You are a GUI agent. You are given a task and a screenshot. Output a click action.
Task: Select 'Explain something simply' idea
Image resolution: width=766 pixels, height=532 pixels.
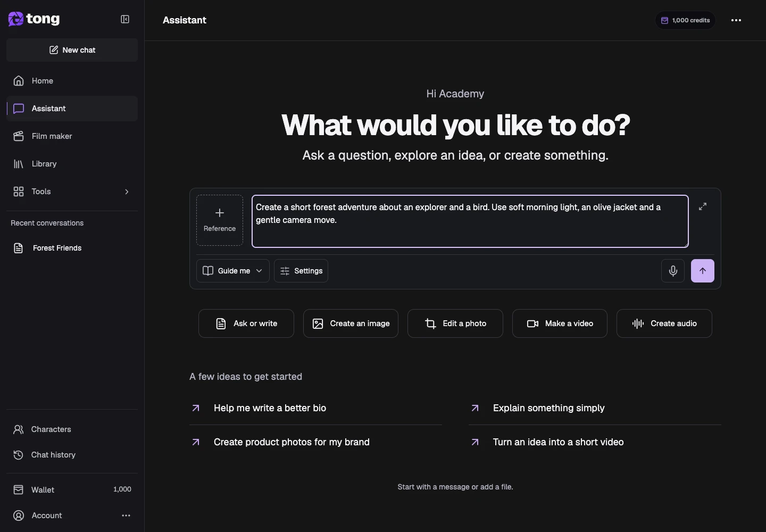click(x=595, y=408)
